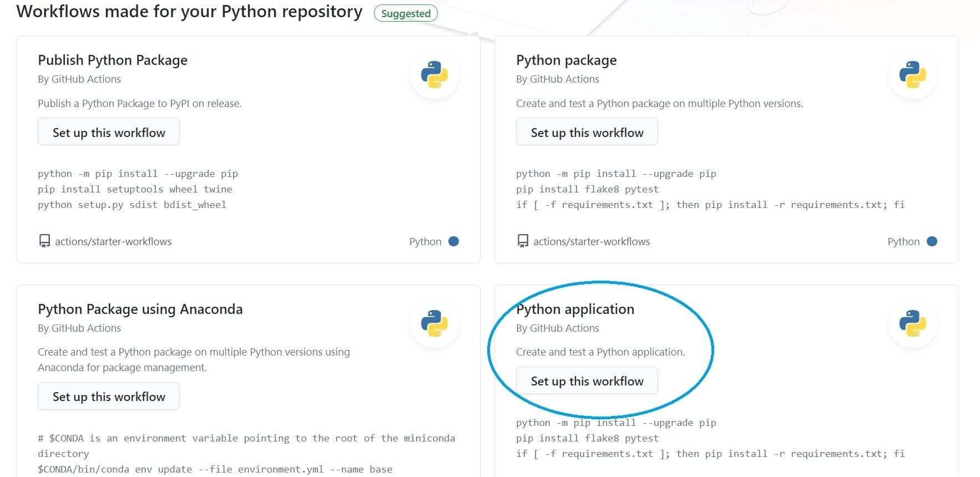Image resolution: width=980 pixels, height=477 pixels.
Task: Click the Publish Python Package title
Action: 113,60
